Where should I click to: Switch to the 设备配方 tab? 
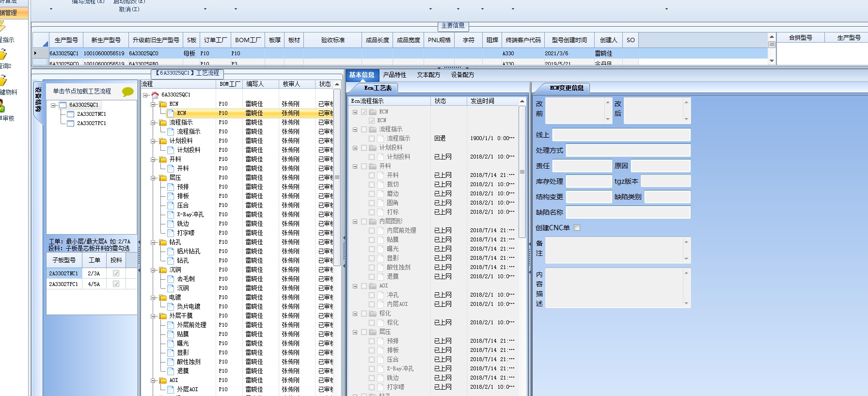pyautogui.click(x=462, y=75)
